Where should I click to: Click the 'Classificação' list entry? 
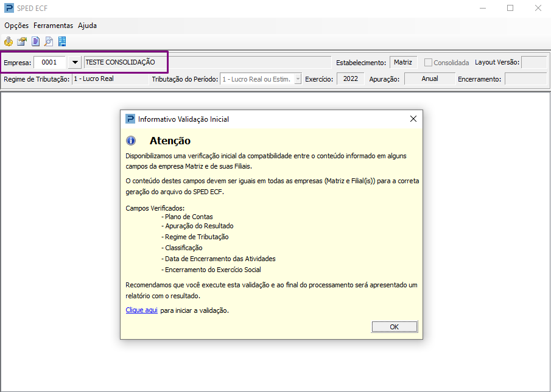tap(183, 248)
